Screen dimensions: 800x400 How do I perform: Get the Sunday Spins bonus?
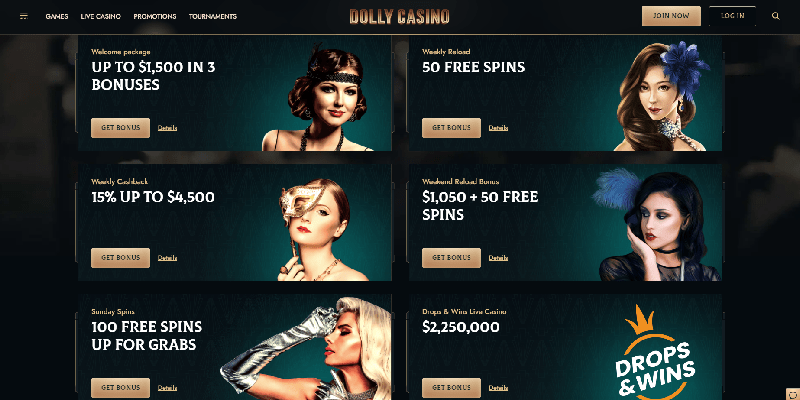click(x=120, y=388)
